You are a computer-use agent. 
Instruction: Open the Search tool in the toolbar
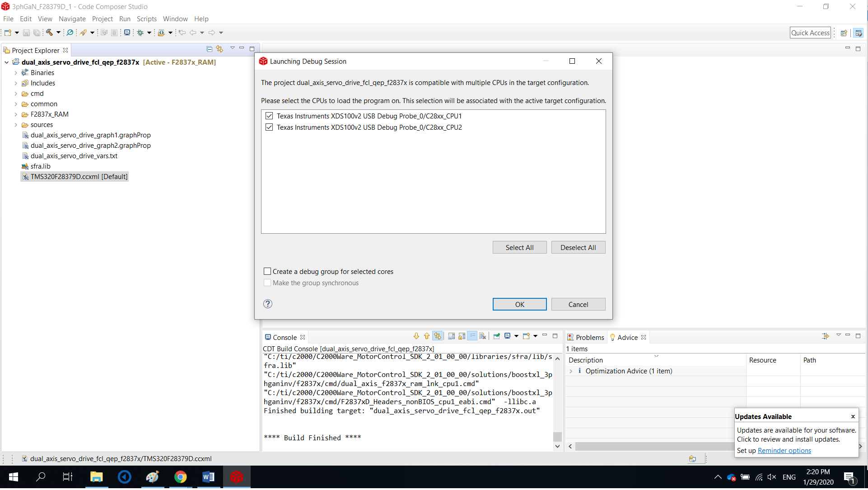coord(70,32)
